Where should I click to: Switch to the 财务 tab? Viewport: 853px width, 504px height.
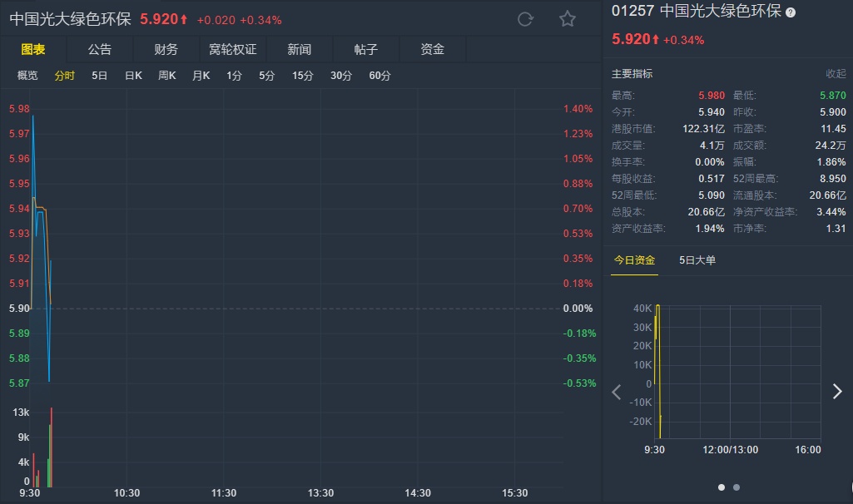pos(166,49)
